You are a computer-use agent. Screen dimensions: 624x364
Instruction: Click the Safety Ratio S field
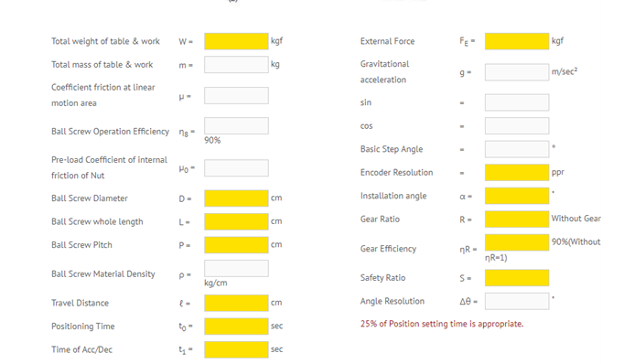(x=517, y=278)
